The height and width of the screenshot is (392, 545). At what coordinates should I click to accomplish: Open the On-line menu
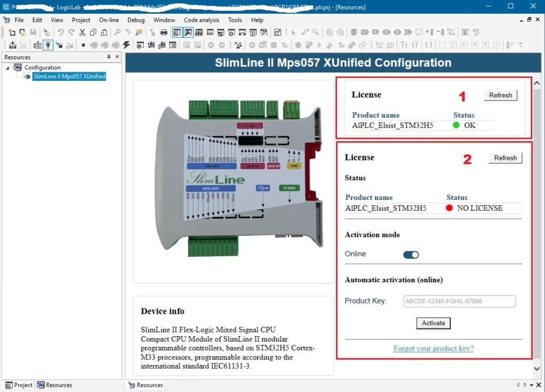pos(109,20)
